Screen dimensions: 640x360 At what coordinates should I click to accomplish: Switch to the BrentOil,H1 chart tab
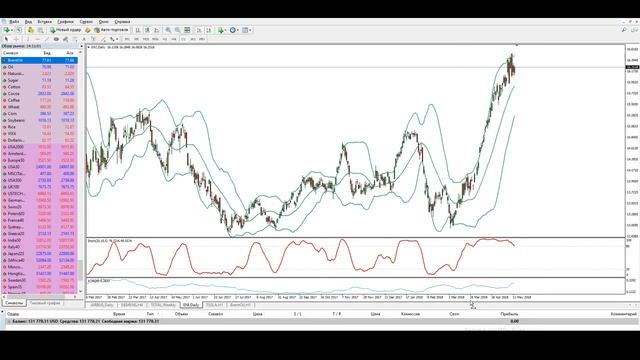pos(240,305)
